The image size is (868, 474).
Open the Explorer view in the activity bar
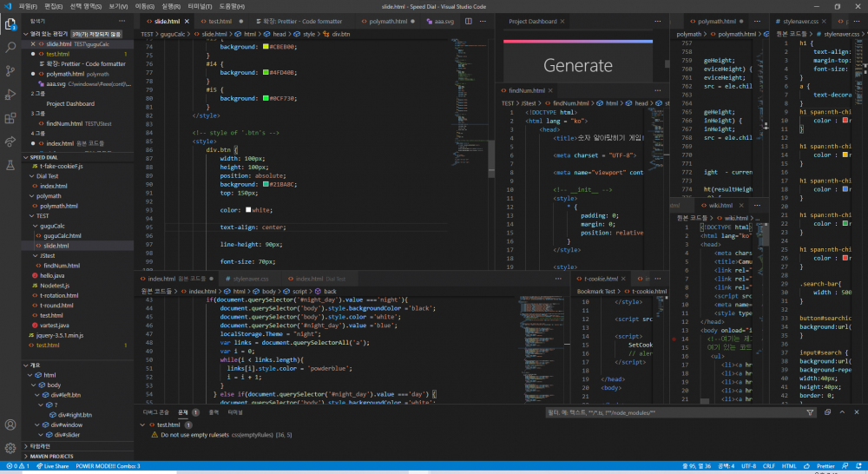[x=10, y=23]
